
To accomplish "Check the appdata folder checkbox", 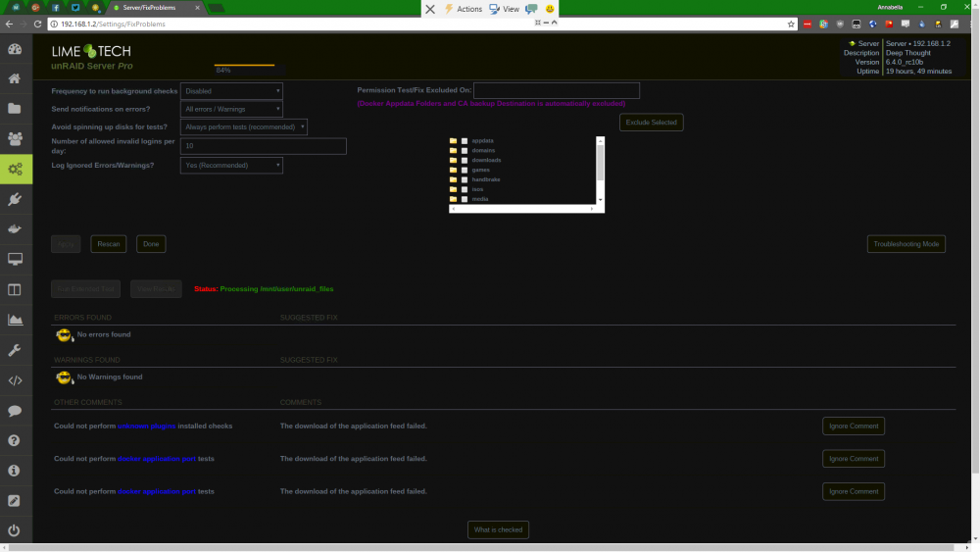I will click(465, 141).
